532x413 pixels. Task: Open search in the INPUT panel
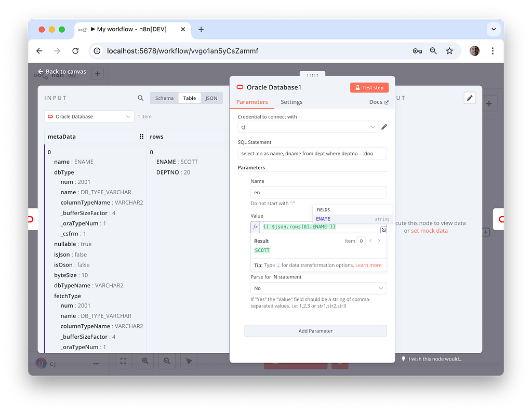click(140, 98)
